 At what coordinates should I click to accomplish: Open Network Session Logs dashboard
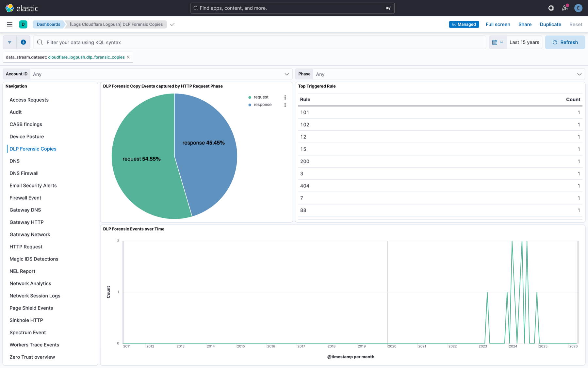click(x=35, y=296)
